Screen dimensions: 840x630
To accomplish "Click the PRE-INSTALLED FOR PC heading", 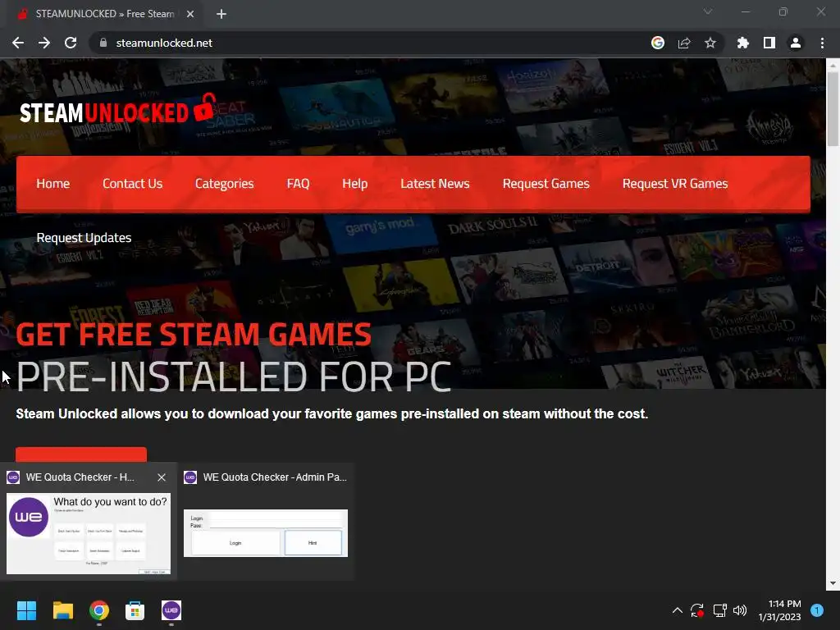I will pyautogui.click(x=234, y=377).
